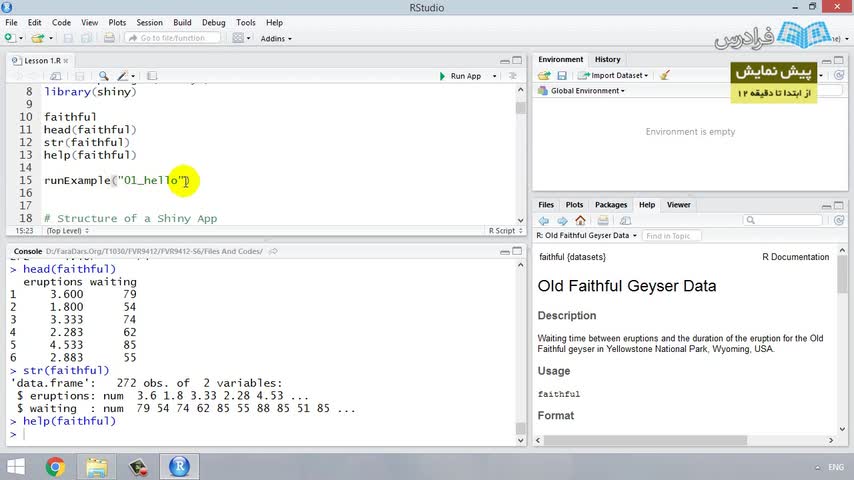Click the broom Clear objects icon
This screenshot has height=480, width=854.
point(664,75)
